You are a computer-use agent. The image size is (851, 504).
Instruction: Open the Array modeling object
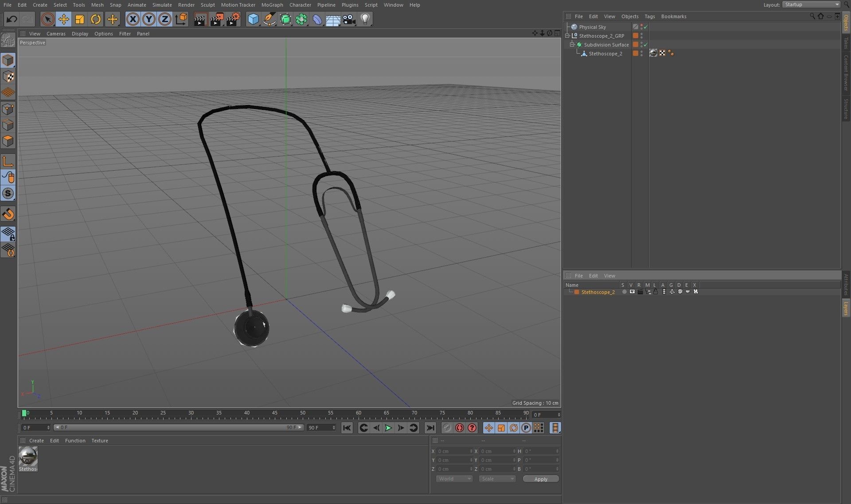(301, 19)
